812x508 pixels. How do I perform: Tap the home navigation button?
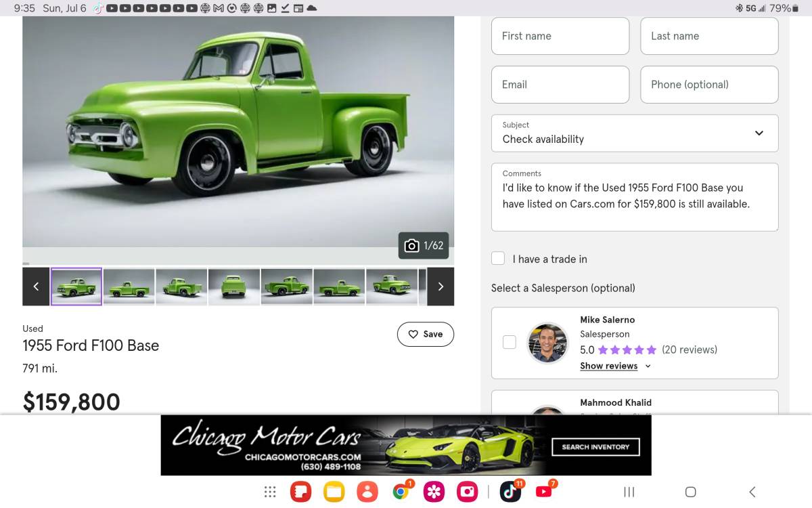690,492
